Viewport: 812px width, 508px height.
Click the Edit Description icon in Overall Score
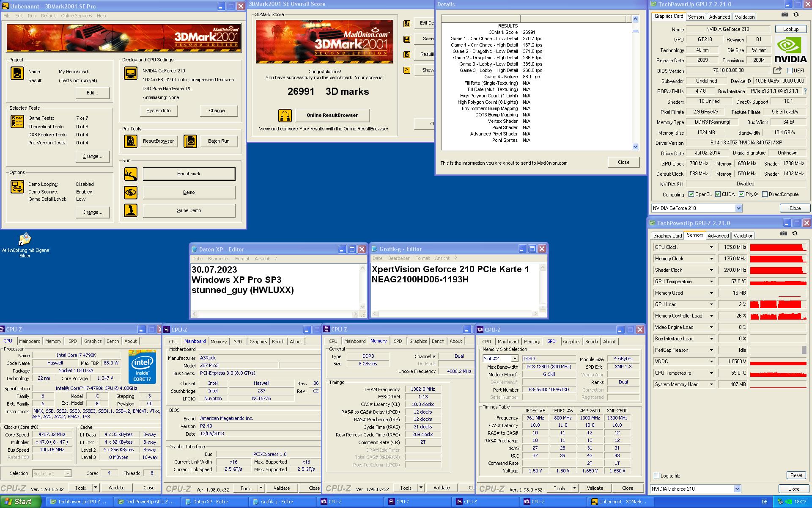(407, 24)
